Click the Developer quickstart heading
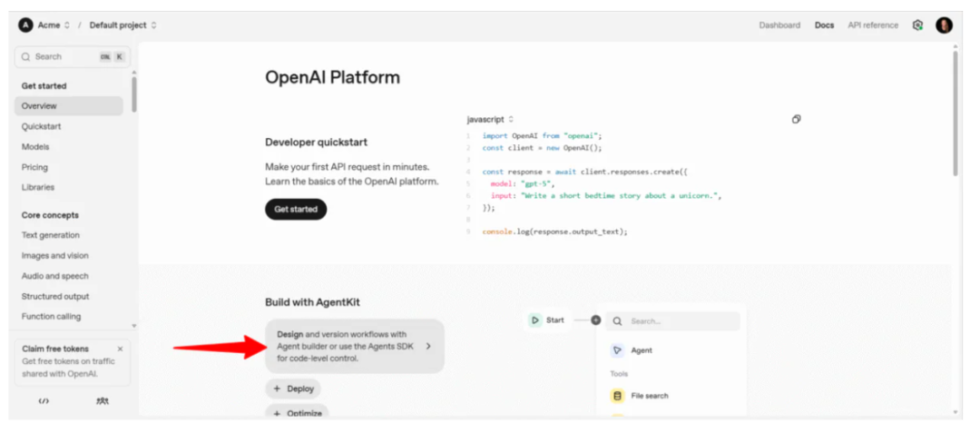Viewport: 980px width, 433px height. pyautogui.click(x=317, y=142)
